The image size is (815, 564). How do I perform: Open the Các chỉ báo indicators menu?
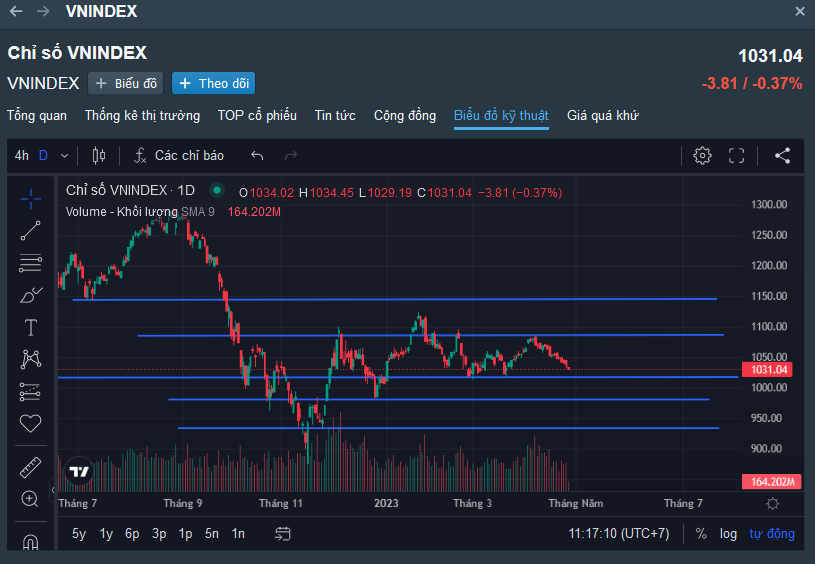tap(179, 155)
